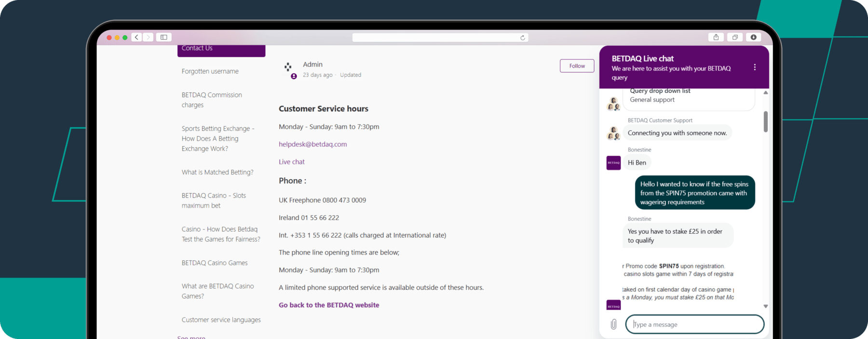Open the Live chat link
The height and width of the screenshot is (339, 868).
[x=292, y=162]
